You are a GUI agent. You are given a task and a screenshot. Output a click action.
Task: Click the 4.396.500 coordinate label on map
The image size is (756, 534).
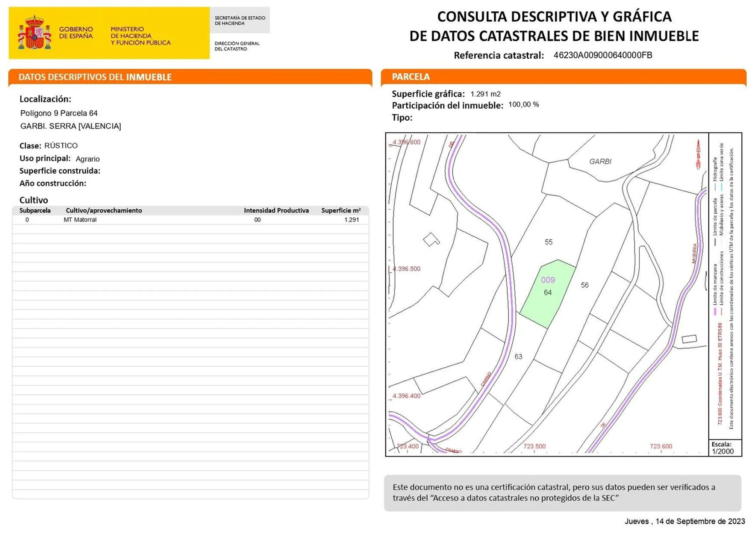coord(406,269)
